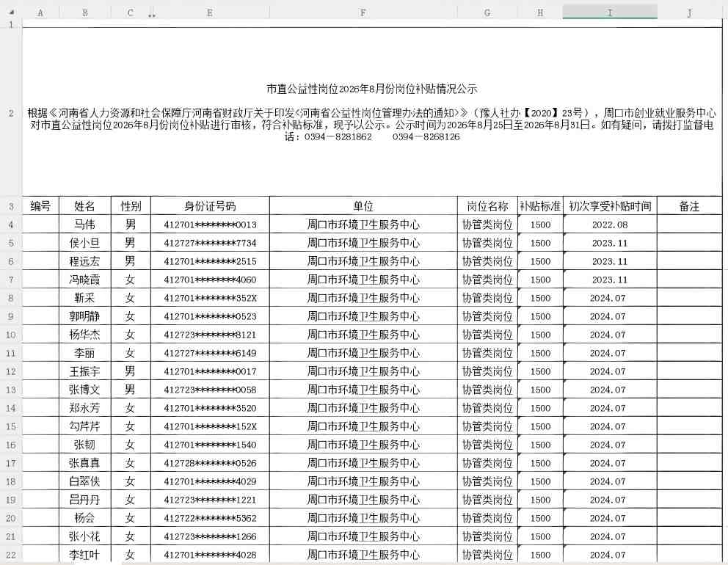The width and height of the screenshot is (728, 565).
Task: Click empty 备注 cell in 马伟's row
Action: [x=689, y=225]
